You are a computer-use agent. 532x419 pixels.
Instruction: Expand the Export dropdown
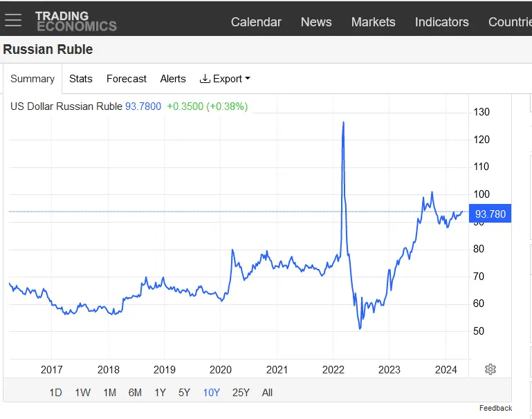pyautogui.click(x=225, y=79)
